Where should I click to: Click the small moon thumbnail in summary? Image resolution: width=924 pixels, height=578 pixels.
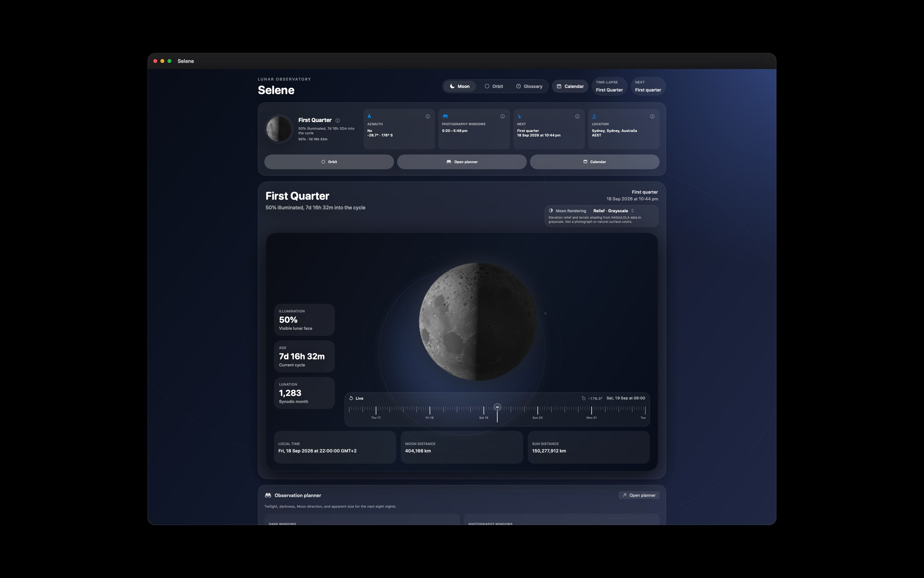279,129
